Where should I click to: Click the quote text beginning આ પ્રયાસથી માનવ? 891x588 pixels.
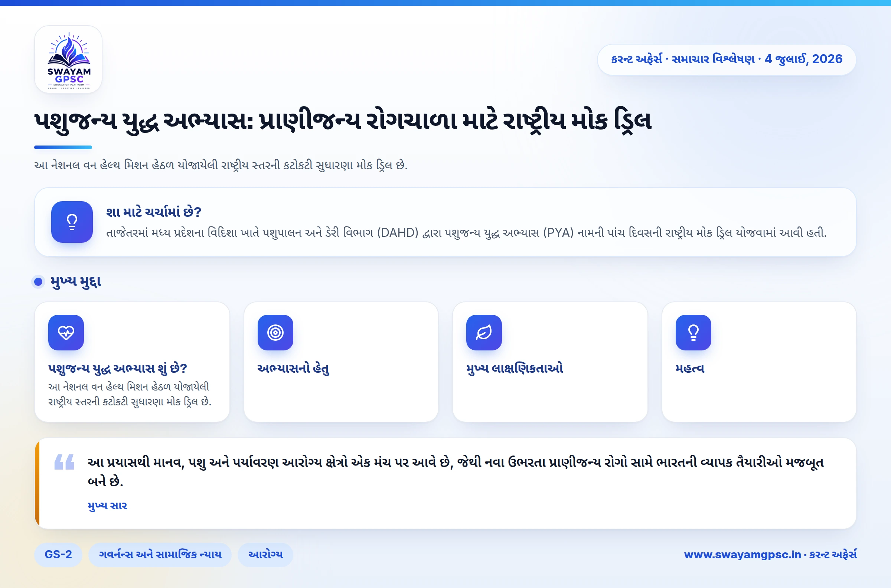(456, 472)
